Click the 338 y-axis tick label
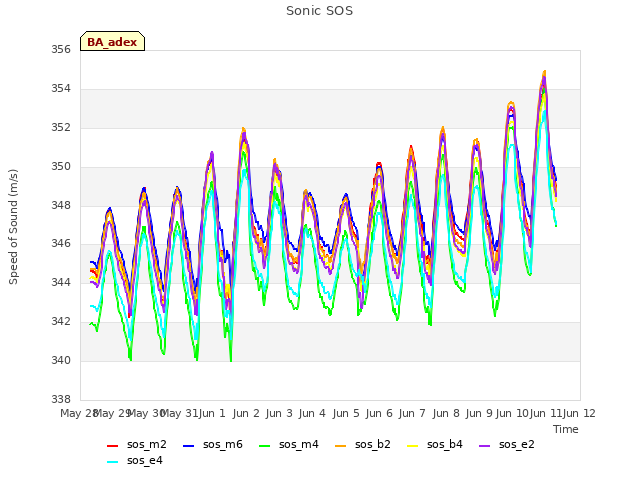The image size is (640, 480). 61,399
